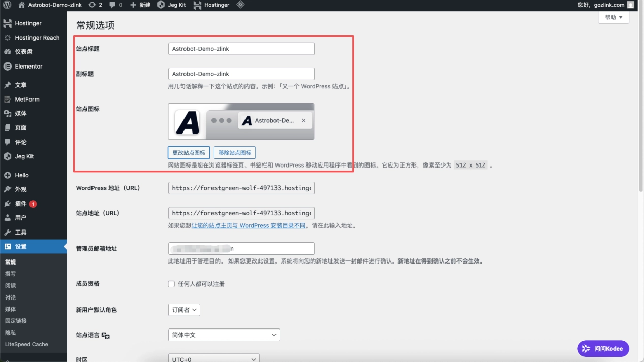
Task: Open the 站点主页与 WordPress 安装目录不同 link
Action: point(249,226)
